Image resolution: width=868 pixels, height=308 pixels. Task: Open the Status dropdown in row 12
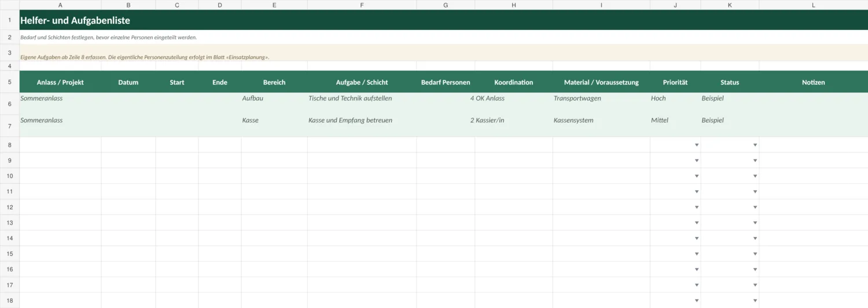coord(755,207)
